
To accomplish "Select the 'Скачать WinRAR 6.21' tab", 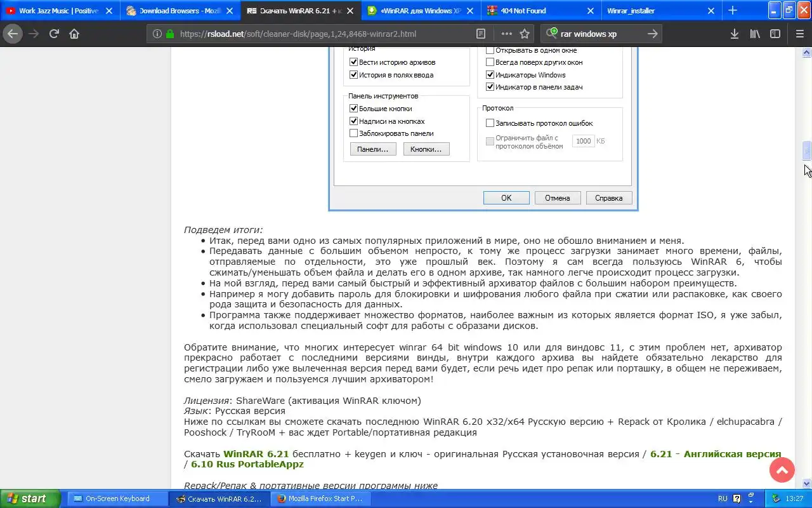I will pyautogui.click(x=301, y=11).
